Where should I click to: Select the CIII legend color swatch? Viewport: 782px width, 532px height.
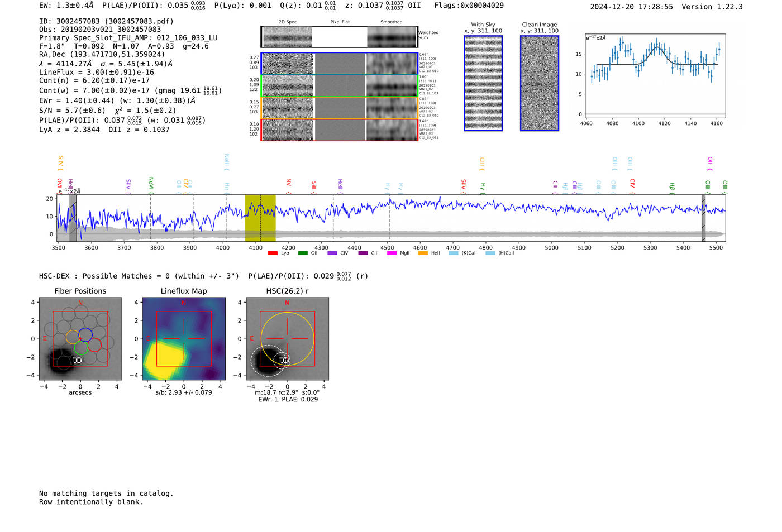pos(363,253)
